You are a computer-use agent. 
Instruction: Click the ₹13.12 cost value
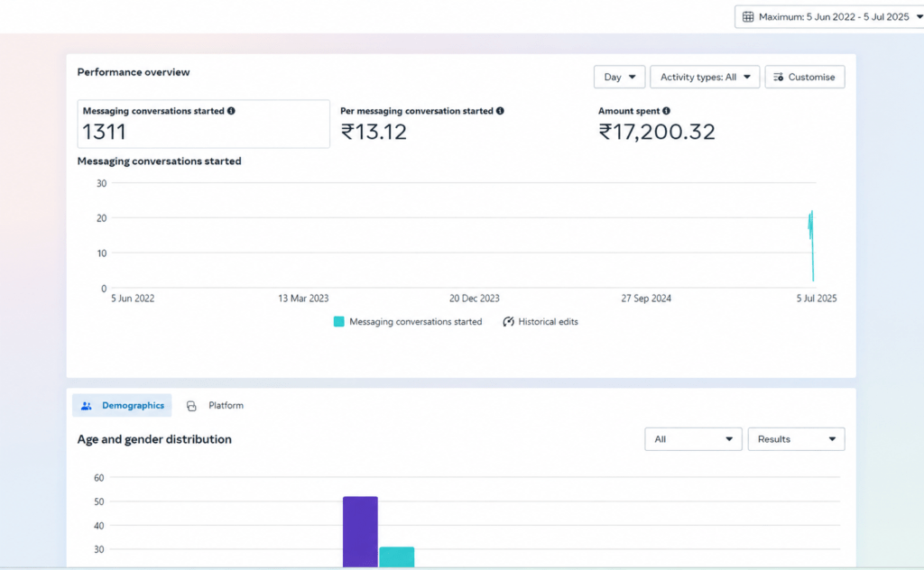[374, 132]
